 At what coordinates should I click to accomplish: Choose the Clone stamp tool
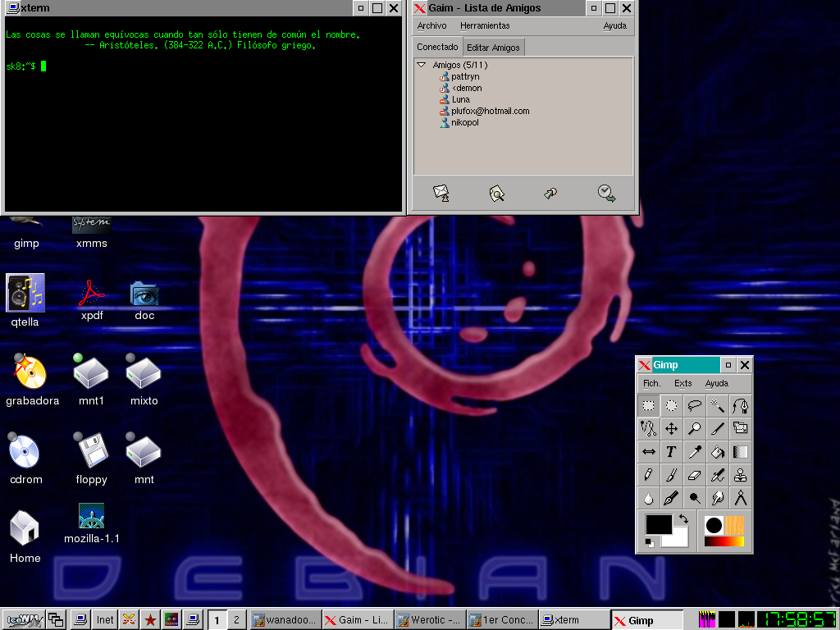741,475
